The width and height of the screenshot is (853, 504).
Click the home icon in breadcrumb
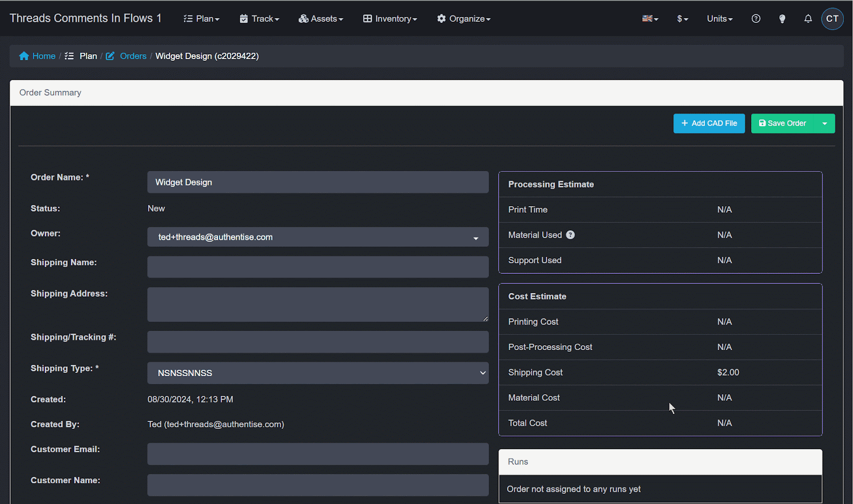pyautogui.click(x=24, y=56)
